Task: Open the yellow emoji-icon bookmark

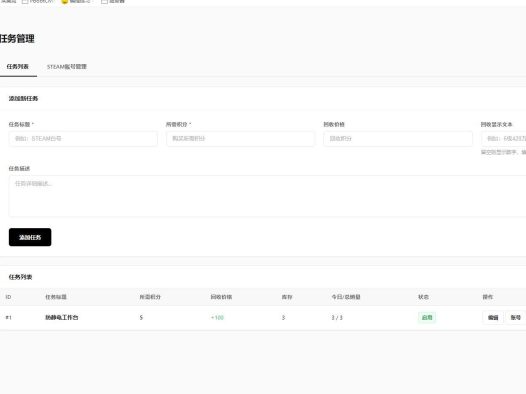Action: tap(76, 1)
